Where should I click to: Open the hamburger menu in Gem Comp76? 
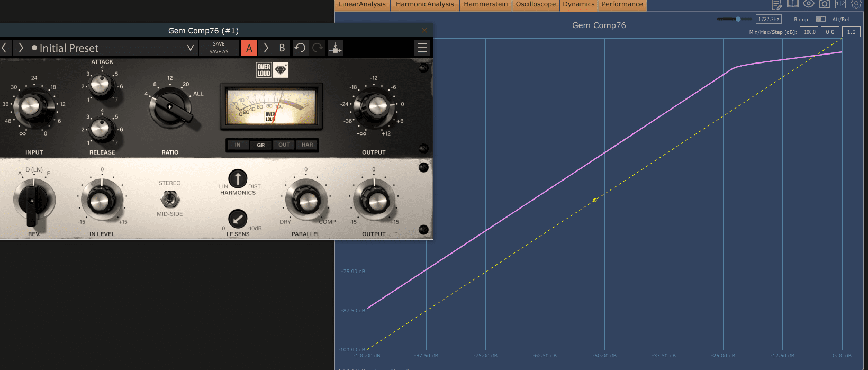422,48
